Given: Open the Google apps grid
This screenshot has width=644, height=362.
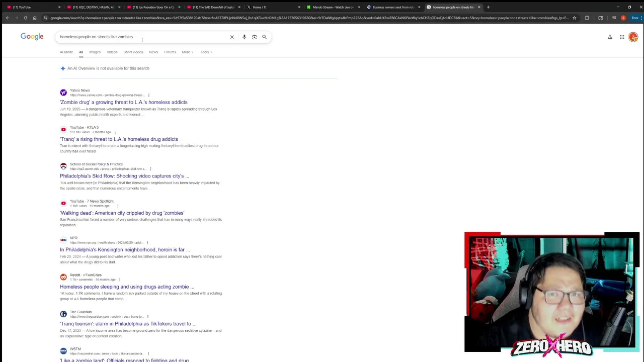Looking at the screenshot, I should point(622,37).
